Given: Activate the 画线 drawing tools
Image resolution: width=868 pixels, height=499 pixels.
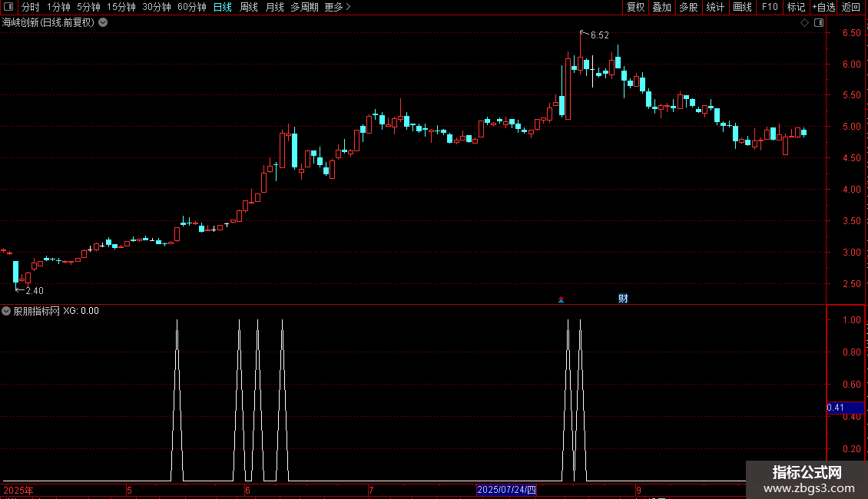Looking at the screenshot, I should (742, 7).
